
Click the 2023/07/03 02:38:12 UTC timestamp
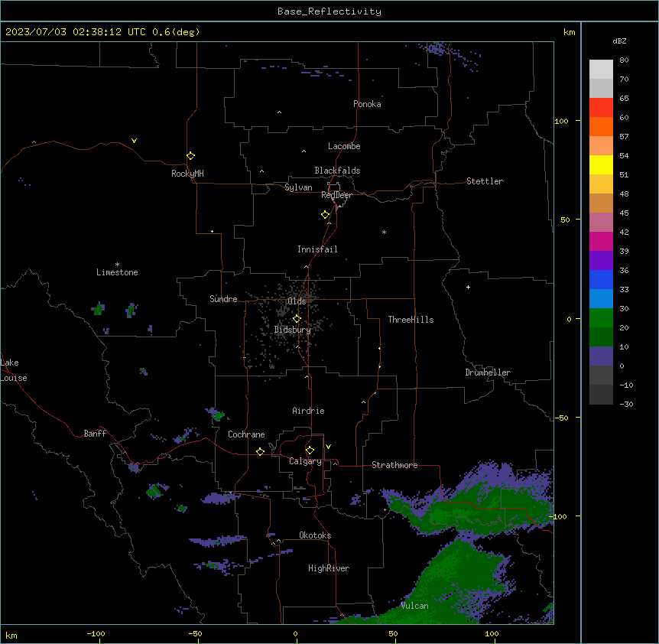click(75, 32)
